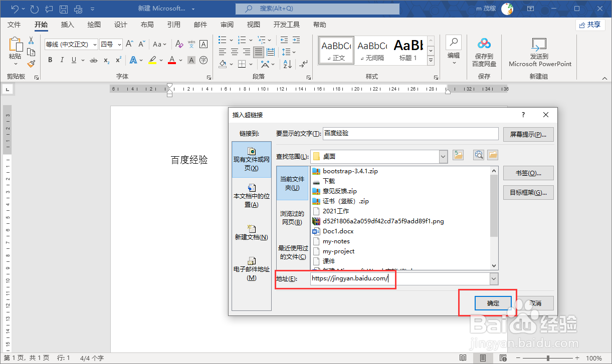The image size is (612, 364).
Task: Align paragraph text left
Action: point(223,52)
